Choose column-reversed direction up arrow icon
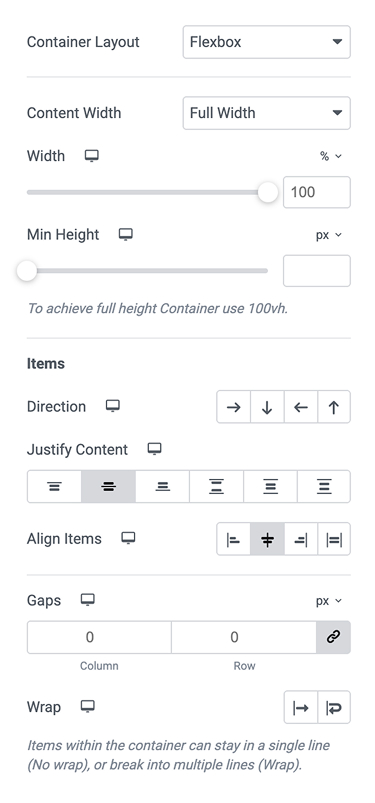Screen dimensions: 375x803 (x=334, y=407)
